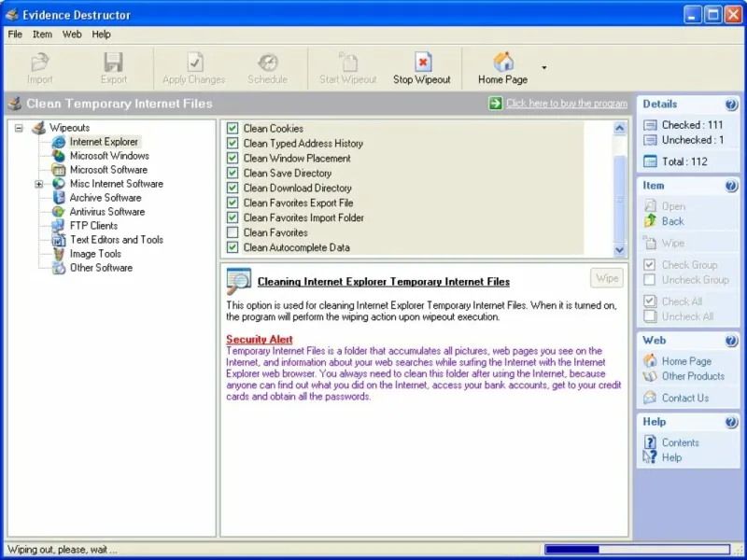747x560 pixels.
Task: Click the Apply Changes toolbar icon
Action: [x=194, y=63]
